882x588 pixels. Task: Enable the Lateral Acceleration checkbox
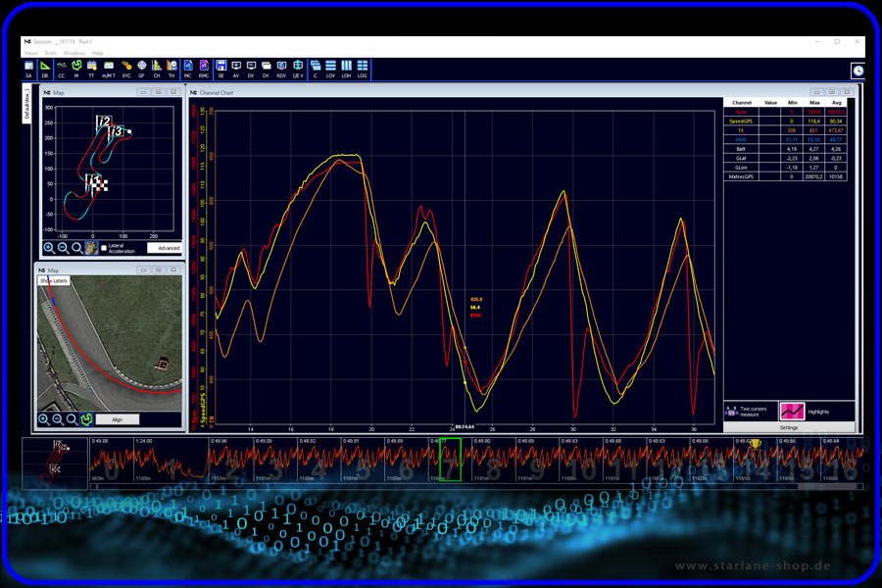coord(104,248)
